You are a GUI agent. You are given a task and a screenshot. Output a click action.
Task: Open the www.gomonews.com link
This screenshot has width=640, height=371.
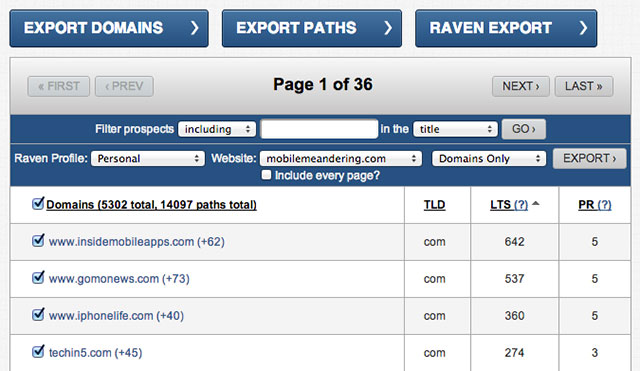pos(104,279)
